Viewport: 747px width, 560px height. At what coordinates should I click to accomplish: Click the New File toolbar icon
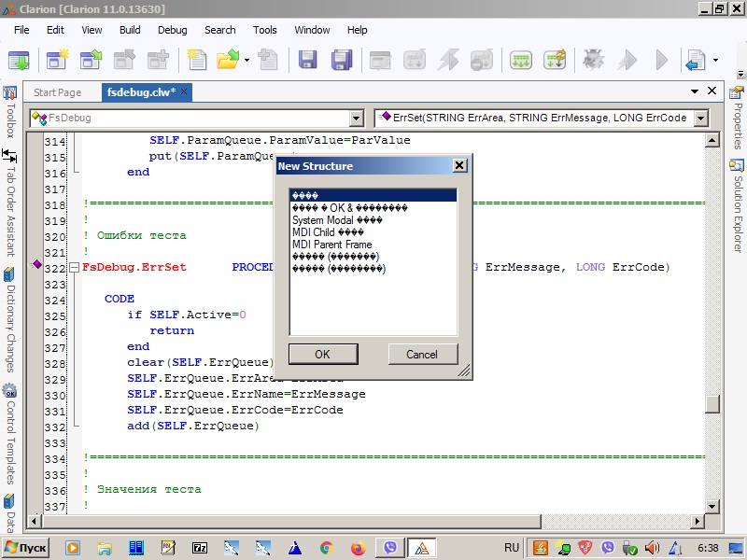196,61
